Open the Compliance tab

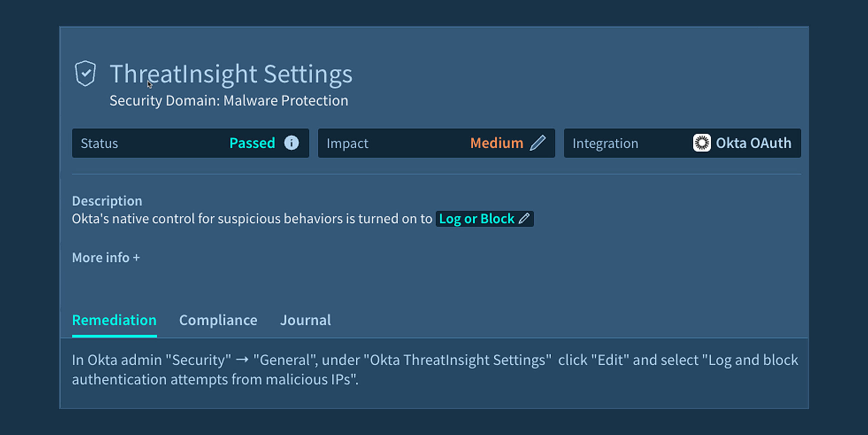(x=218, y=320)
